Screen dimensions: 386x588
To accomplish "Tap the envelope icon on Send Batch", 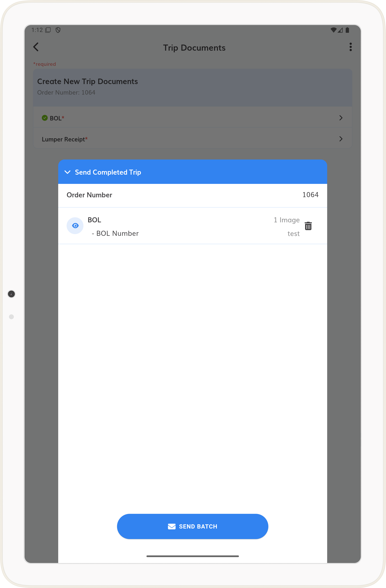I will (172, 526).
